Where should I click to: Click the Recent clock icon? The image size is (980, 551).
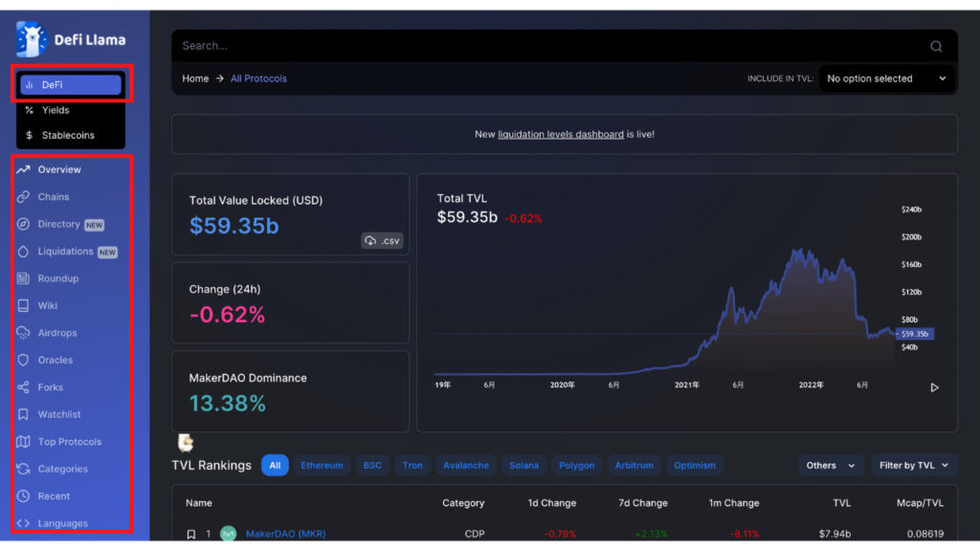tap(23, 496)
